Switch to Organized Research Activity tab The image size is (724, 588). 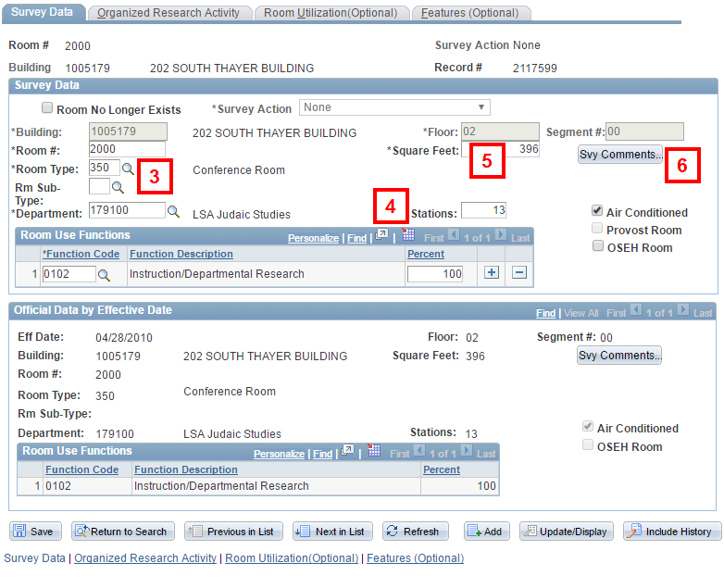168,13
